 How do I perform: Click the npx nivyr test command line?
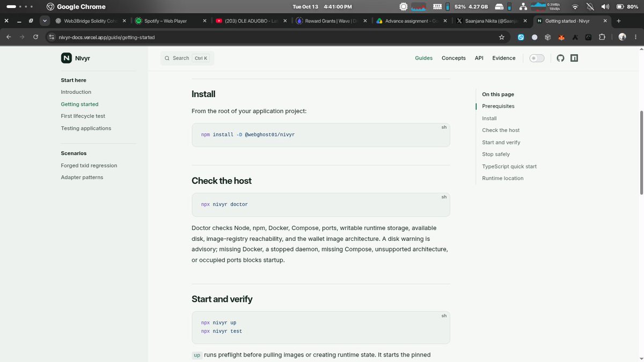[x=222, y=331]
